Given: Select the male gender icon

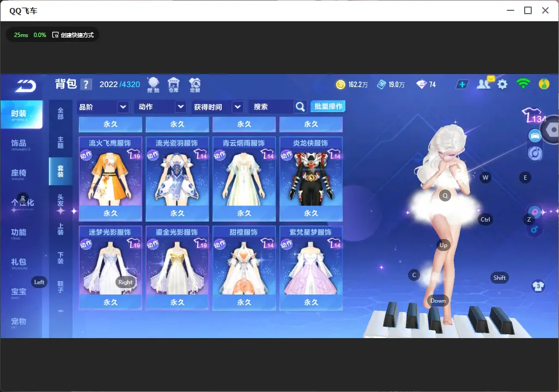Looking at the screenshot, I should click(x=534, y=229).
